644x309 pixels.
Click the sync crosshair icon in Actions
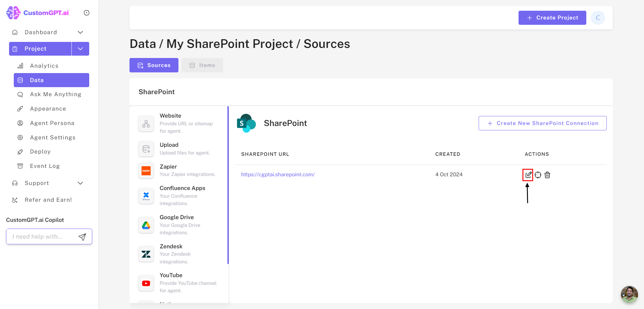[x=538, y=175]
